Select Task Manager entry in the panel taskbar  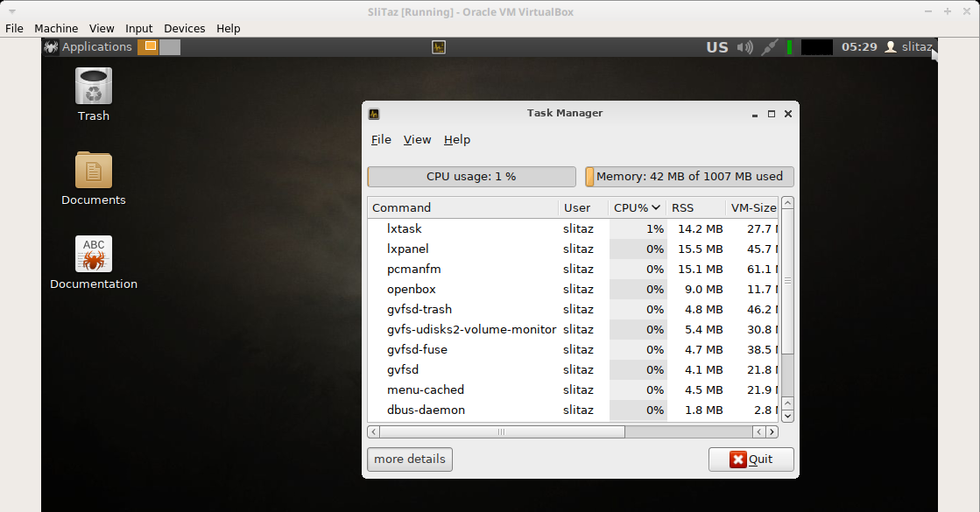[x=439, y=47]
